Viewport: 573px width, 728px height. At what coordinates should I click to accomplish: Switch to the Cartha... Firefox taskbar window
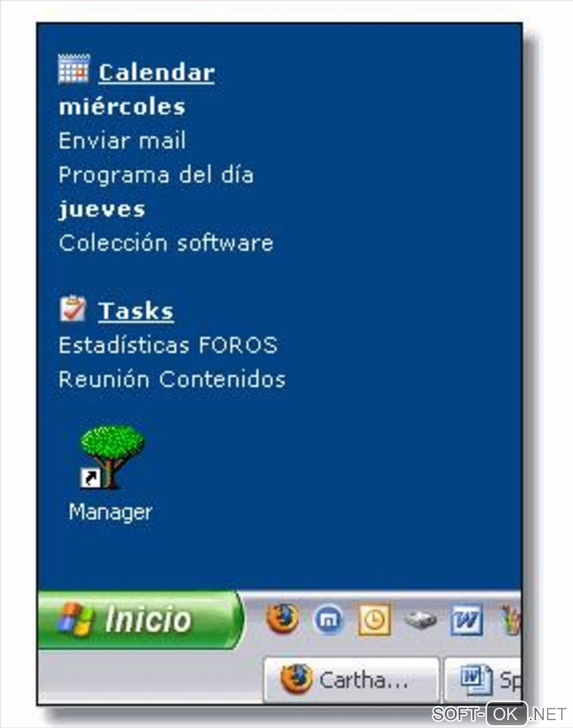[x=352, y=680]
